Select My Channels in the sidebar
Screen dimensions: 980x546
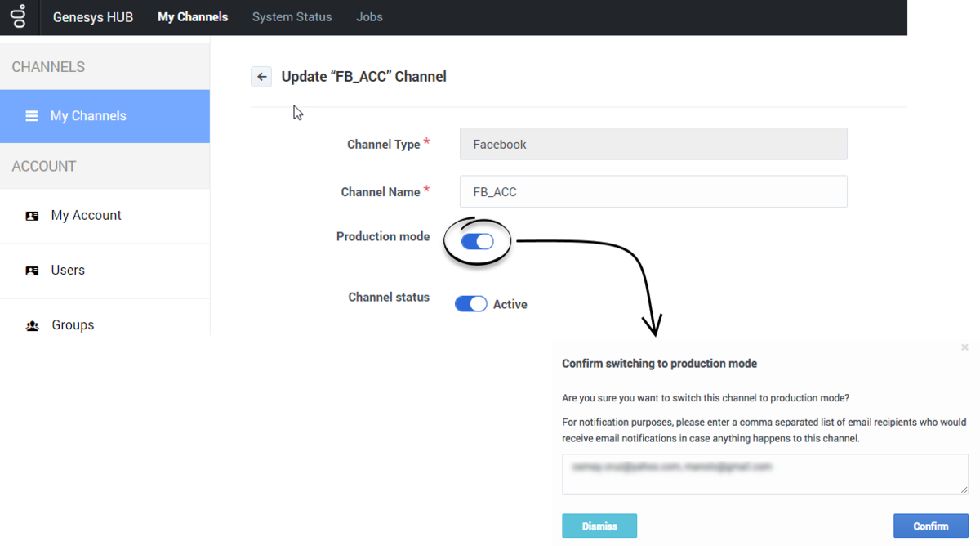tap(105, 116)
